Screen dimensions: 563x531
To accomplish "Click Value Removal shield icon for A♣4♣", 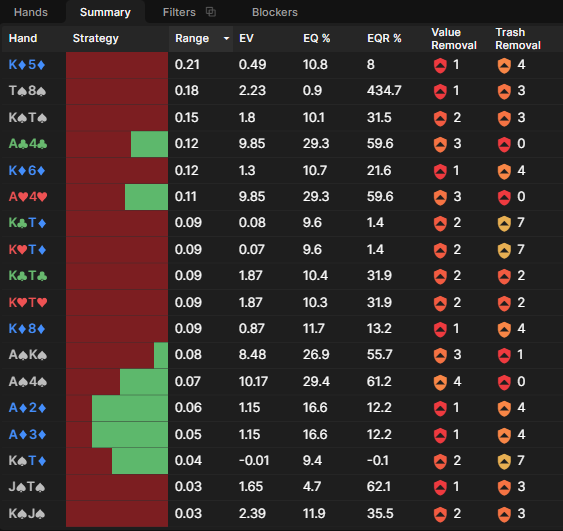I will (x=440, y=144).
